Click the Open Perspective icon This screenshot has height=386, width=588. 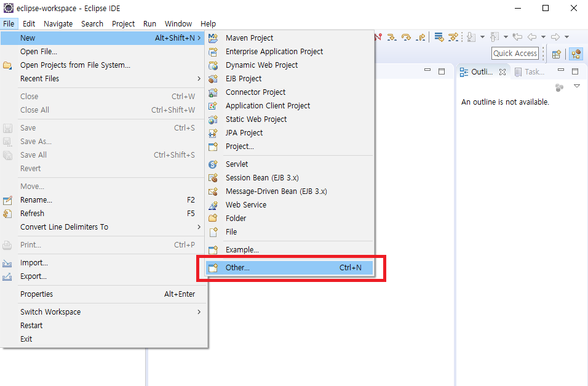557,54
